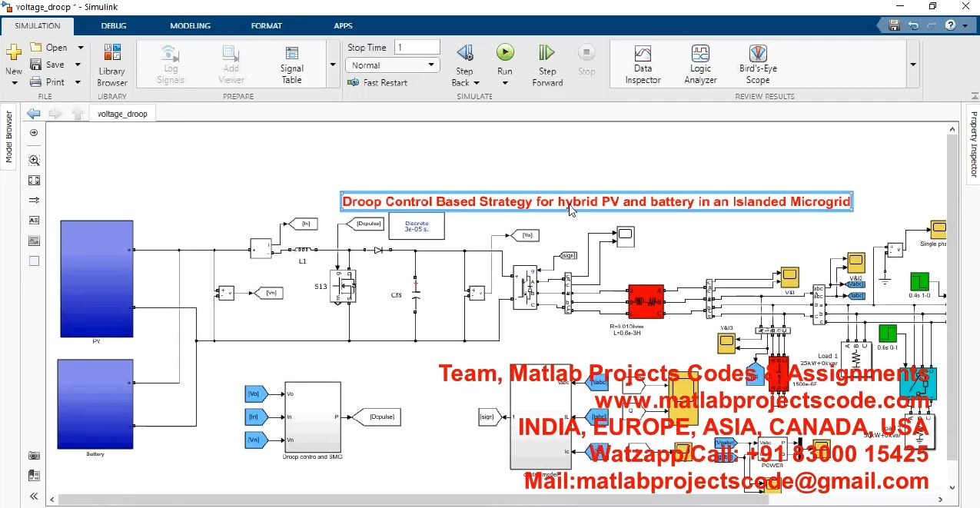Click the Signal Table icon
Viewport: 980px width, 508px height.
pyautogui.click(x=291, y=65)
